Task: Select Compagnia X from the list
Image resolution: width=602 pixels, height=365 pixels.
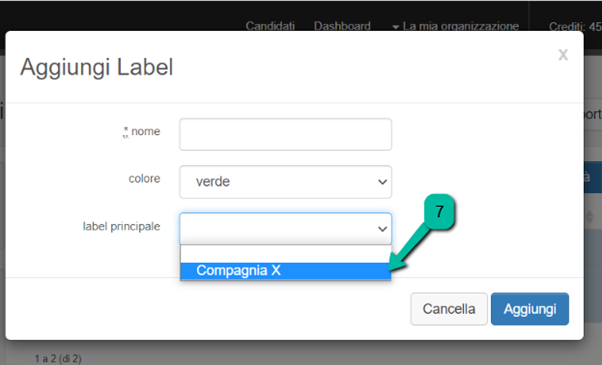Action: [285, 271]
